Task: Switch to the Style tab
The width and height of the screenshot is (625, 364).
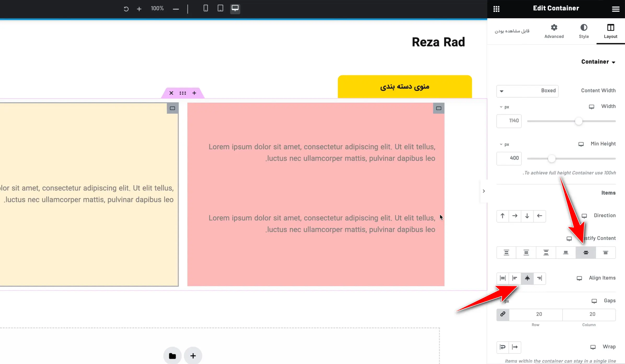Action: pos(584,31)
